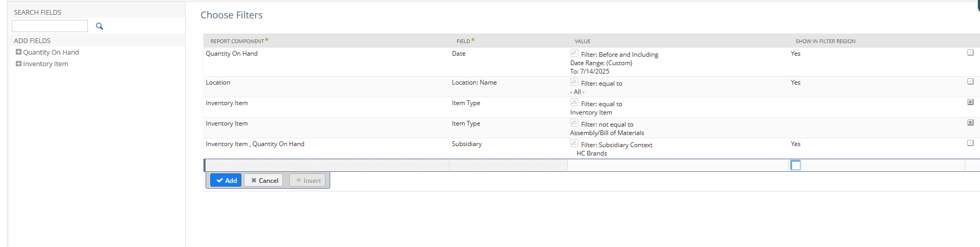This screenshot has height=247, width=980.
Task: Select the new row Report Component cell
Action: (x=327, y=166)
